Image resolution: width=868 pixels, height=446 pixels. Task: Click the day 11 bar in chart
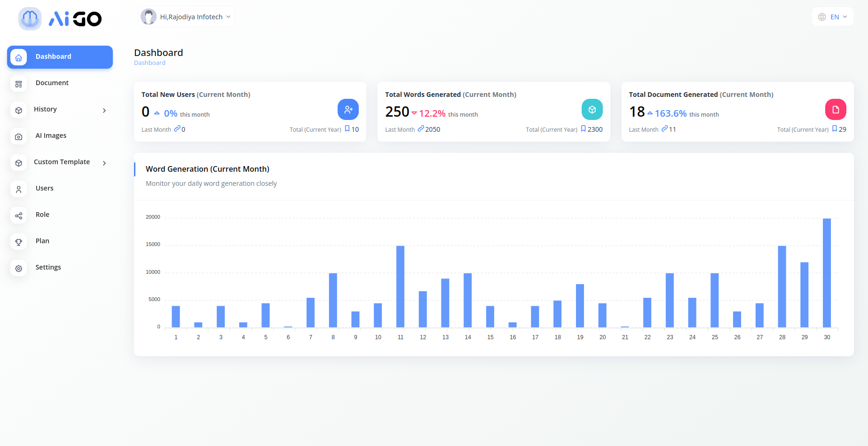click(x=400, y=286)
